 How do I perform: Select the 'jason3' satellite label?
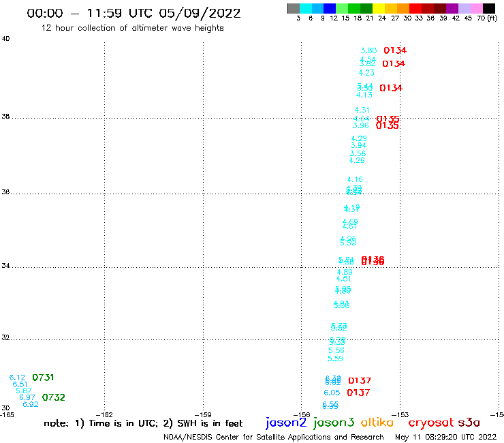click(x=334, y=423)
